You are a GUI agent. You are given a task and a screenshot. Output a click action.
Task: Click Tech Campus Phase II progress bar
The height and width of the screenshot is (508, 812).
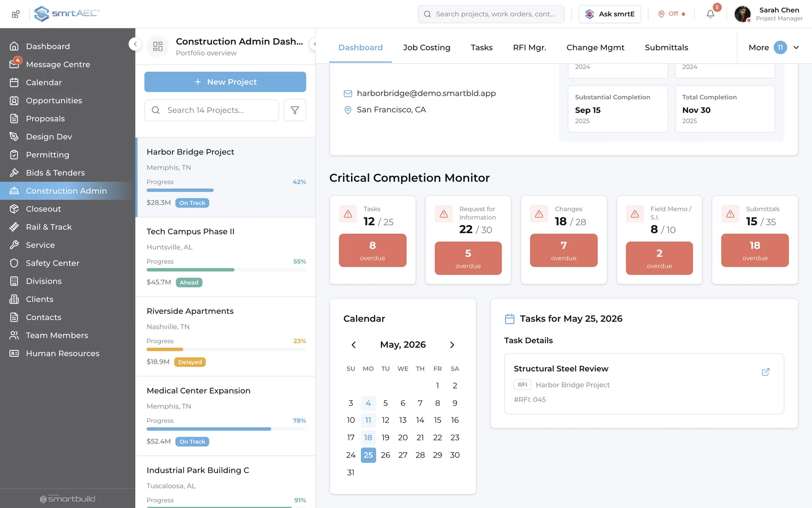pyautogui.click(x=226, y=270)
